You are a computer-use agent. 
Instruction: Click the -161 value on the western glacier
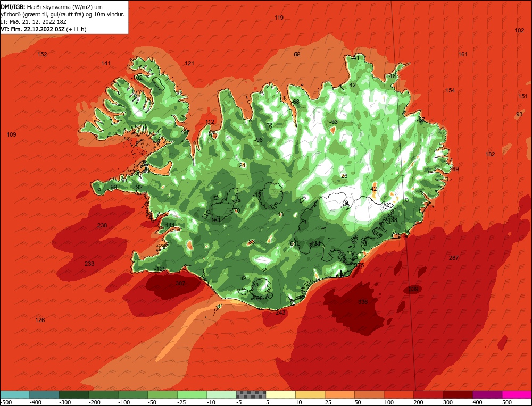point(215,220)
